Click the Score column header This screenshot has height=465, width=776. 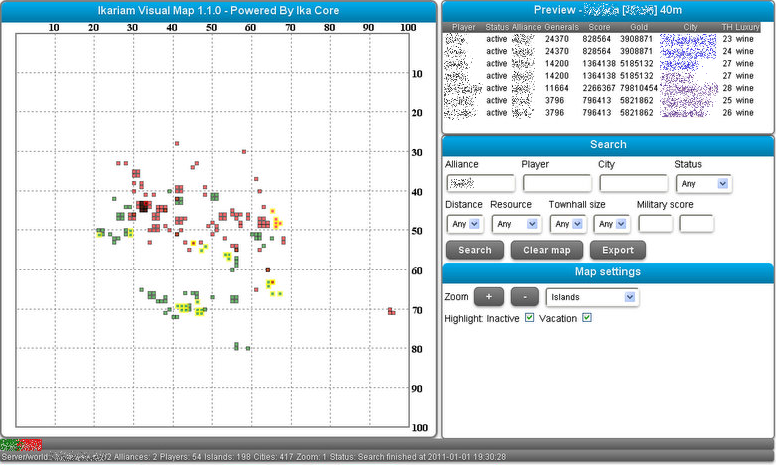point(600,26)
